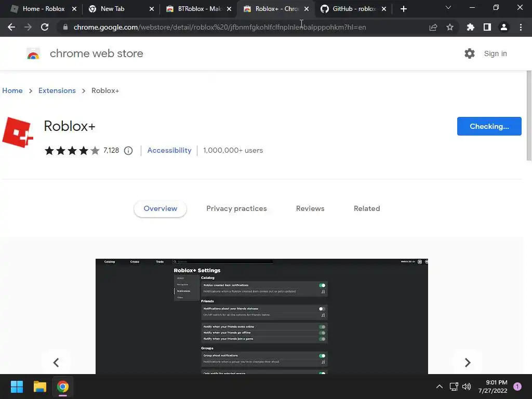This screenshot has height=399, width=532.
Task: Open volume control in tray
Action: tap(467, 387)
